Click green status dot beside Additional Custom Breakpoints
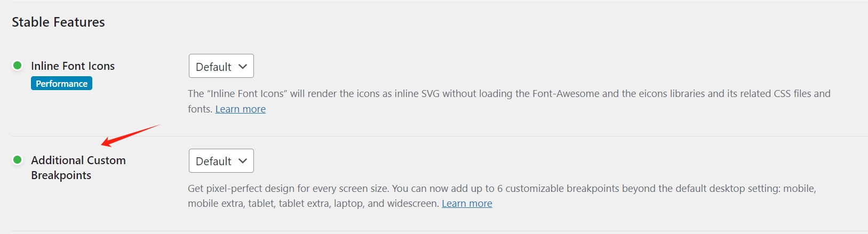Viewport: 868px width, 234px height. (17, 160)
